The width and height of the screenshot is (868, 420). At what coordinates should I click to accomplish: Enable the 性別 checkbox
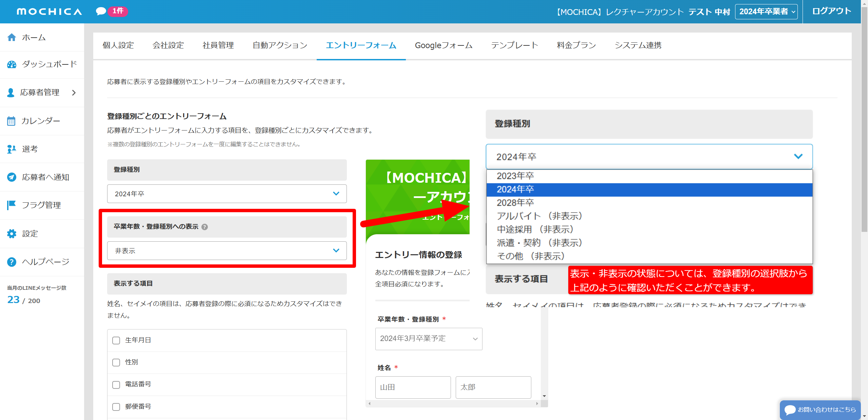116,362
